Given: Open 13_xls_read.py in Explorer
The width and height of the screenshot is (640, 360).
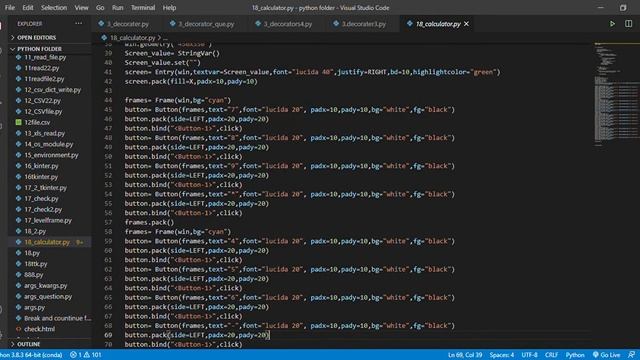Looking at the screenshot, I should [44, 133].
